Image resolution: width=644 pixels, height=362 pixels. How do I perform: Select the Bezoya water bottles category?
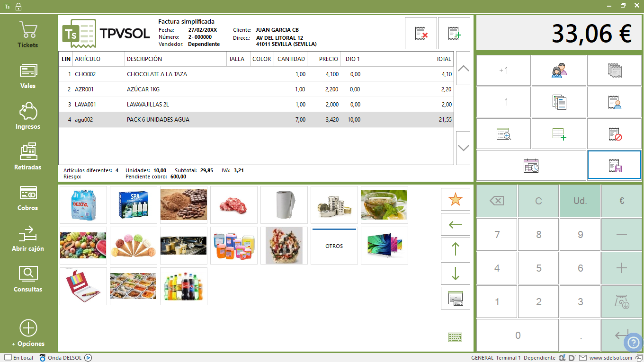83,205
